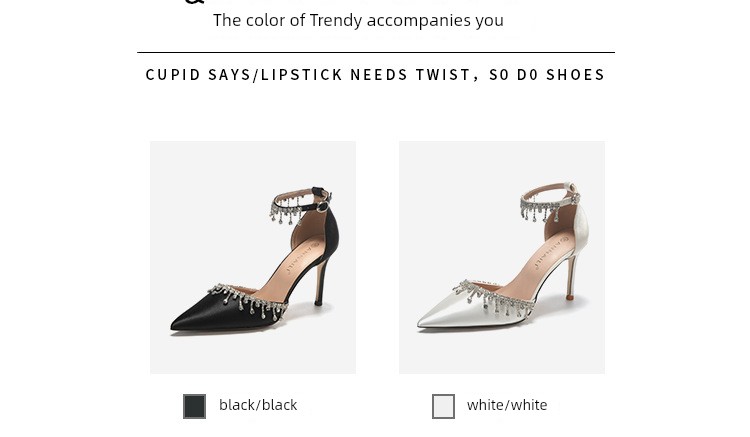Open the black high heel product image

(253, 257)
